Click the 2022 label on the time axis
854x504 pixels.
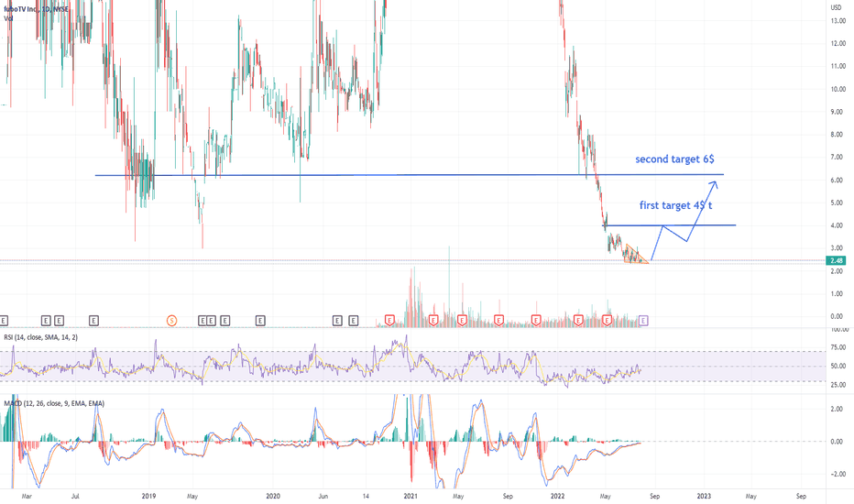[558, 496]
